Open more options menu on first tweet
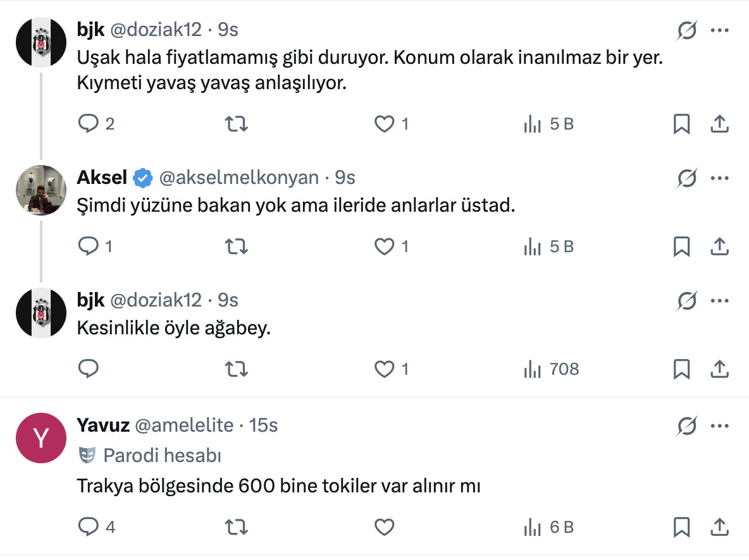This screenshot has width=749, height=560. (720, 30)
